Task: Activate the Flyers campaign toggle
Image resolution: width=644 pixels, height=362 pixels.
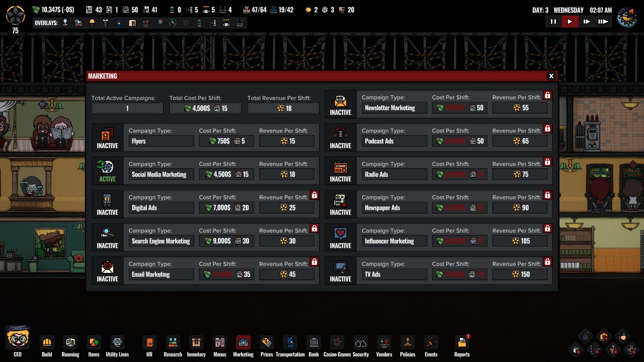Action: 107,138
